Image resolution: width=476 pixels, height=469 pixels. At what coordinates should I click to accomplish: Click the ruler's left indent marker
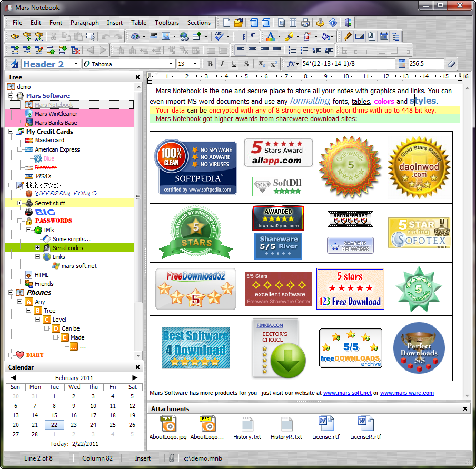click(150, 80)
